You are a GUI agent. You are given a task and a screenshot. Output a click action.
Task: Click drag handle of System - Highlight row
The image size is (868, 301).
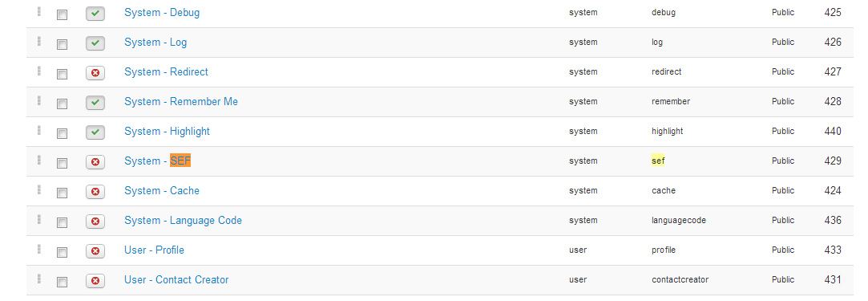click(x=38, y=130)
